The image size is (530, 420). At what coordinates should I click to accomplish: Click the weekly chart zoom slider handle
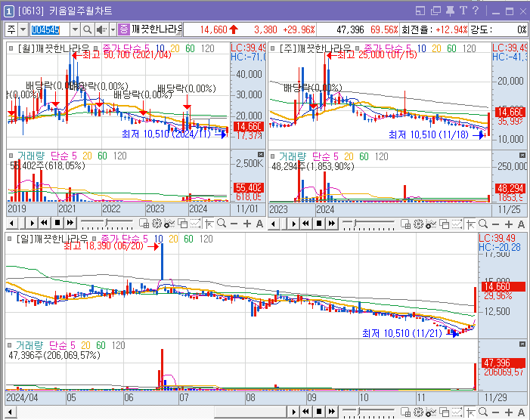click(x=355, y=222)
